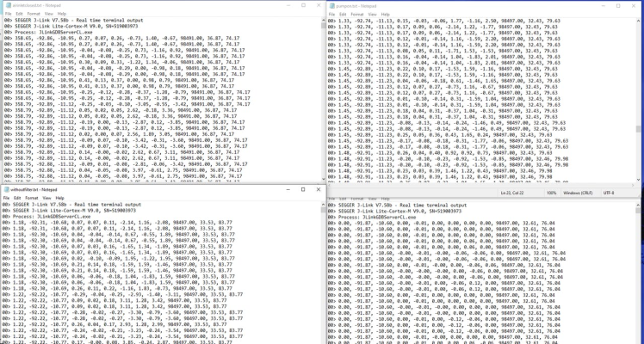Close the withoutfilter.txt Notepad window
Screen dimensions: 644x344
319,189
